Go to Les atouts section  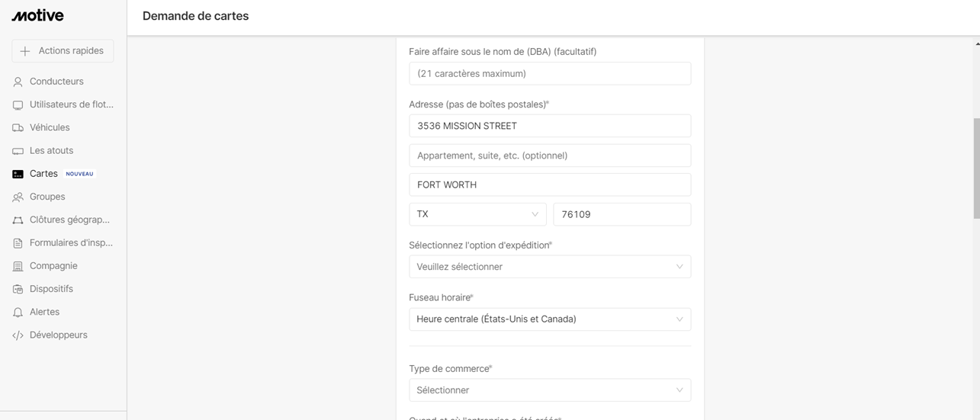[51, 151]
